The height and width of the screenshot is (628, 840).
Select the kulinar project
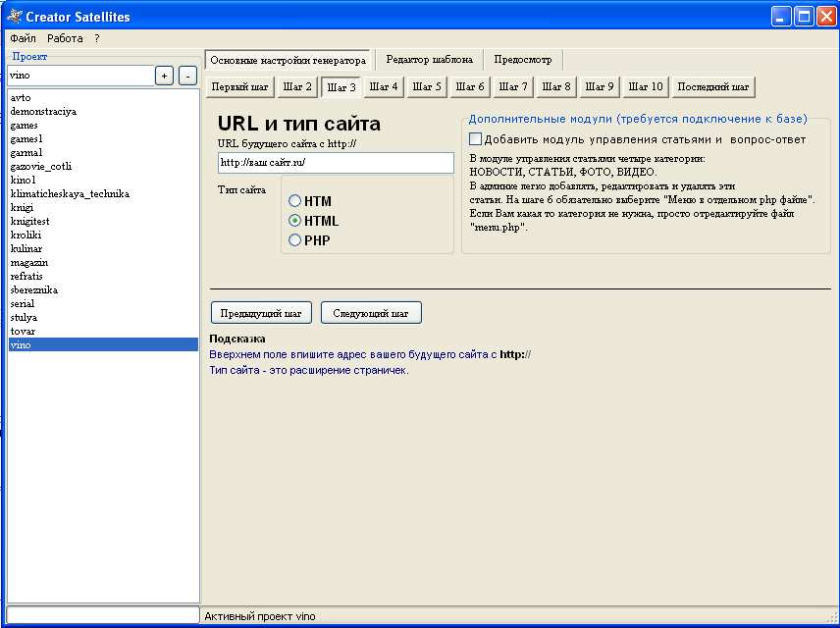pyautogui.click(x=103, y=248)
